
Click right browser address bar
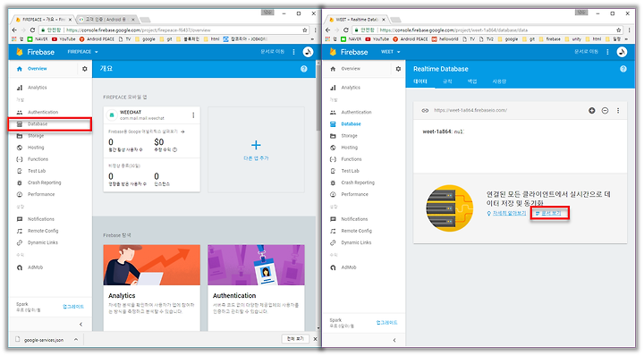pos(488,30)
